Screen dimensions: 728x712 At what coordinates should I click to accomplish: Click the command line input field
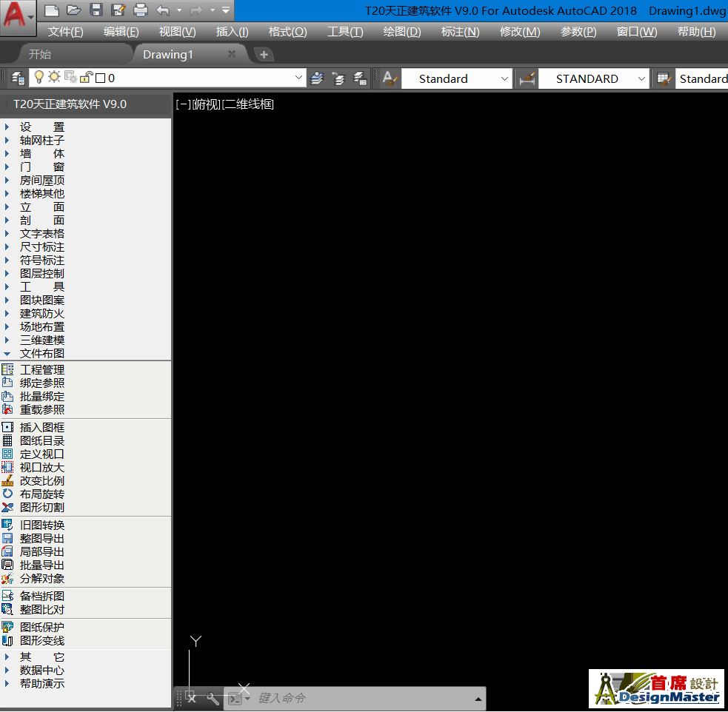(362, 698)
